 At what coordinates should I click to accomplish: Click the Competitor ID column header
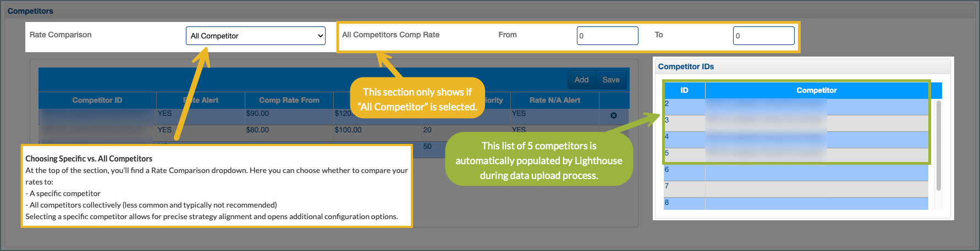click(x=97, y=100)
